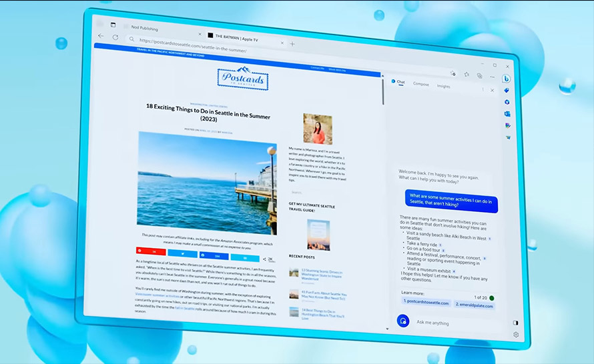Share via the Facebook button
The width and height of the screenshot is (594, 364).
pos(214,256)
